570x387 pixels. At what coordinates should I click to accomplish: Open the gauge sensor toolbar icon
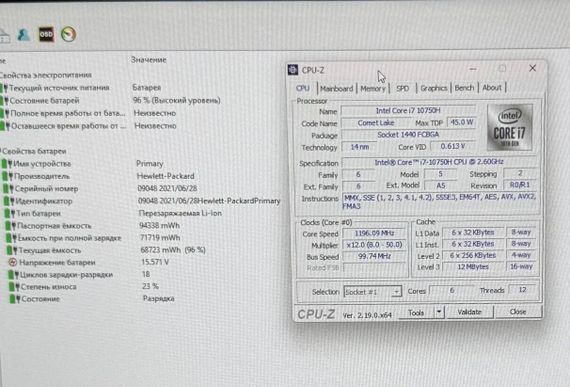68,34
